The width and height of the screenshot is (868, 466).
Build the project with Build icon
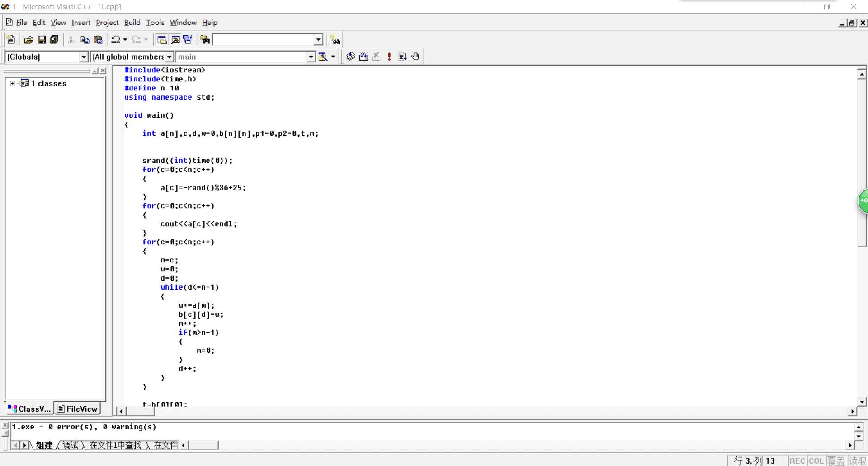[363, 57]
